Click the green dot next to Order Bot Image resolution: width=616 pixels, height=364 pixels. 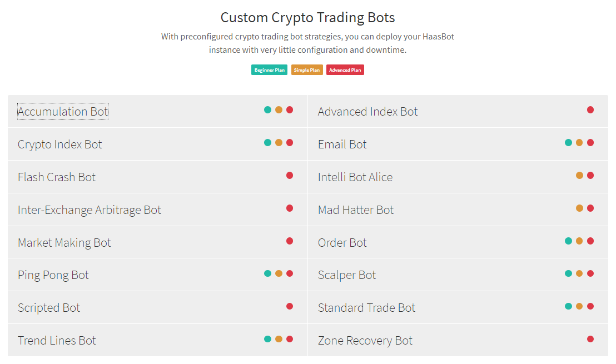[x=568, y=241]
